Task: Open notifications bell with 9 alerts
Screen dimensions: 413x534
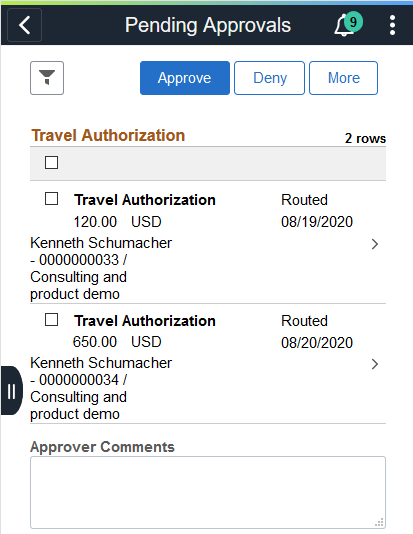Action: [x=344, y=26]
